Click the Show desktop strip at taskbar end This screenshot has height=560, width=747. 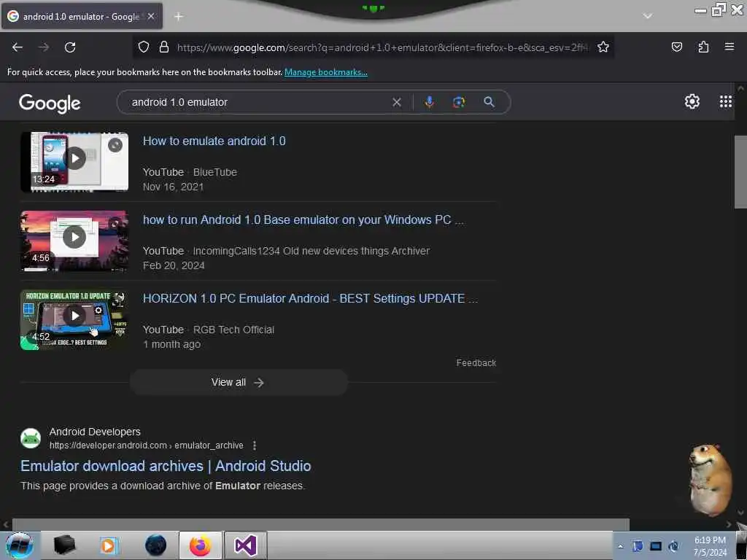point(741,545)
